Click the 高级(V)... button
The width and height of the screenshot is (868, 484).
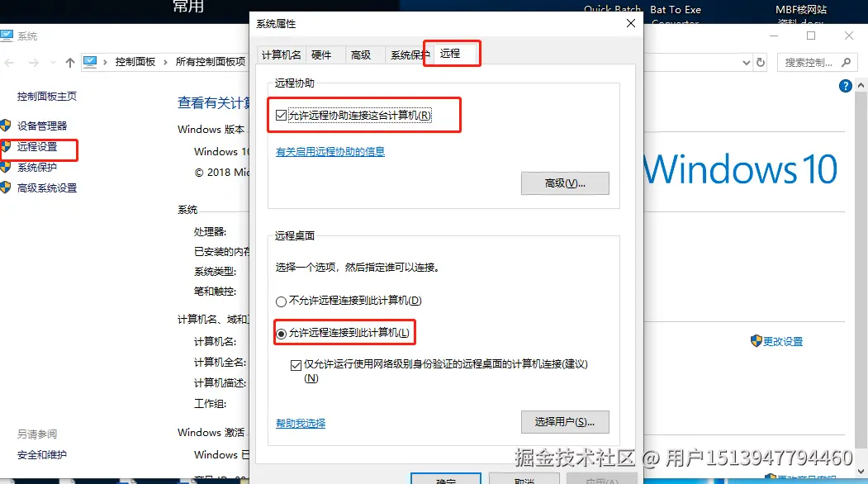565,183
